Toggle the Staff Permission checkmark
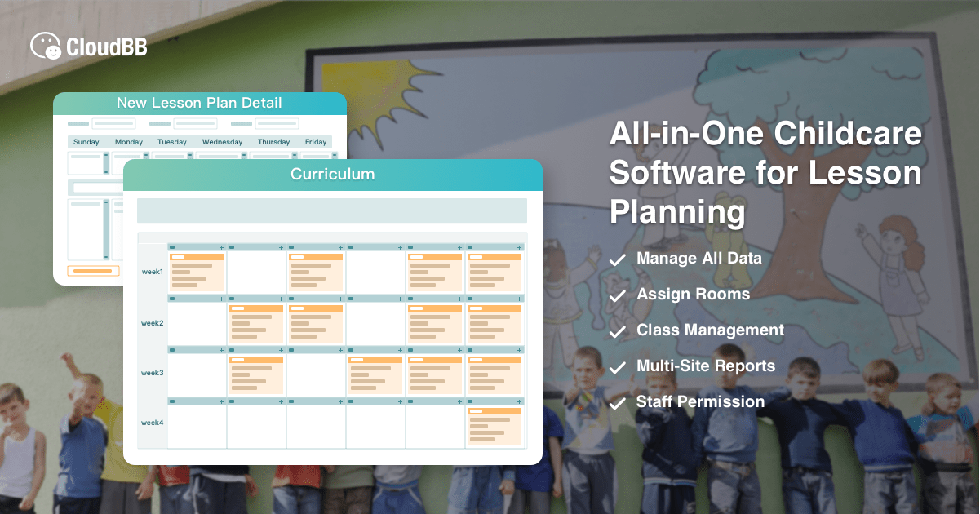The width and height of the screenshot is (980, 514). (617, 402)
